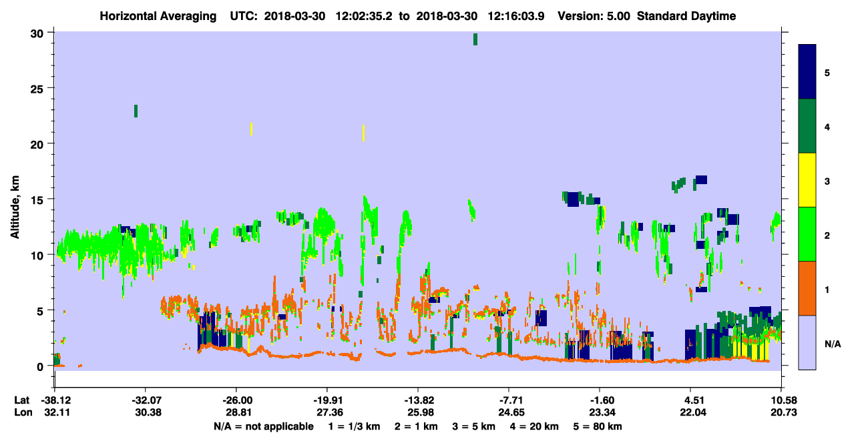Click the colorbar number label 3

827,180
